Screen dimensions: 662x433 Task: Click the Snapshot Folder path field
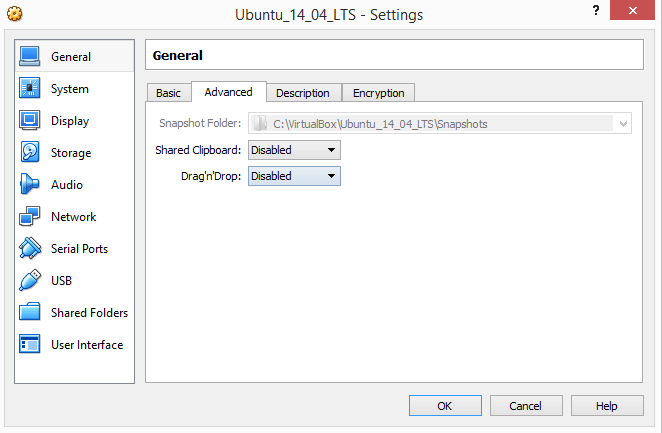click(x=440, y=123)
